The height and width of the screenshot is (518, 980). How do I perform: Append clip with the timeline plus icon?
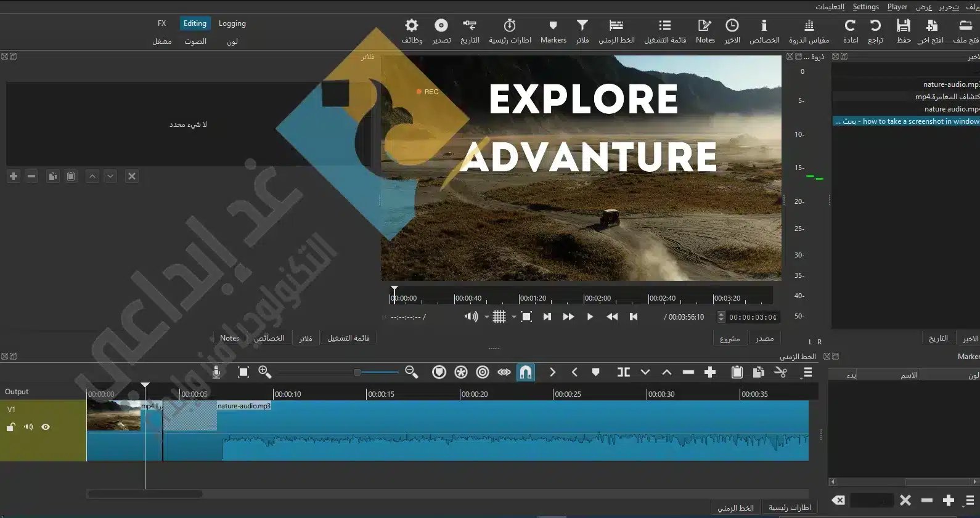tap(710, 372)
